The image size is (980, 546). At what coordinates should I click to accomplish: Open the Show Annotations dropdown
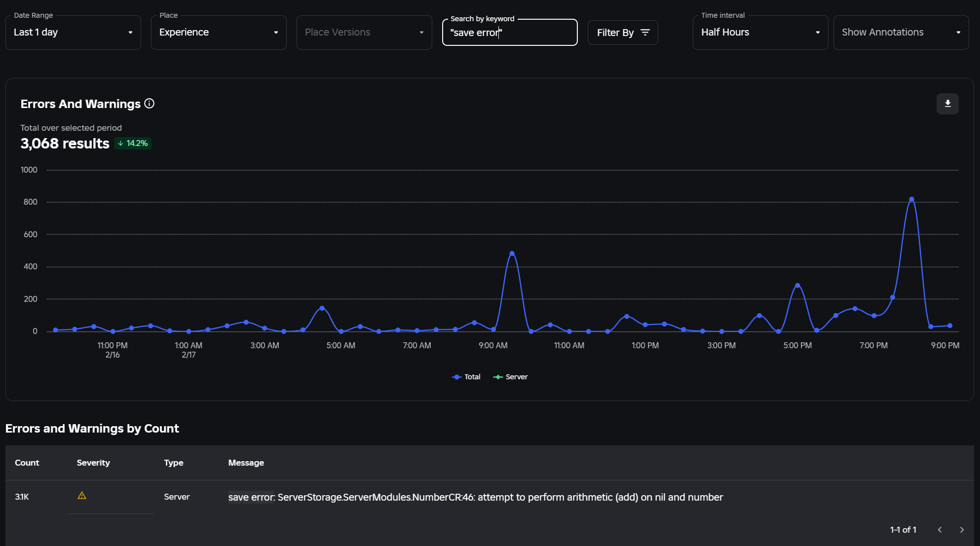[901, 33]
